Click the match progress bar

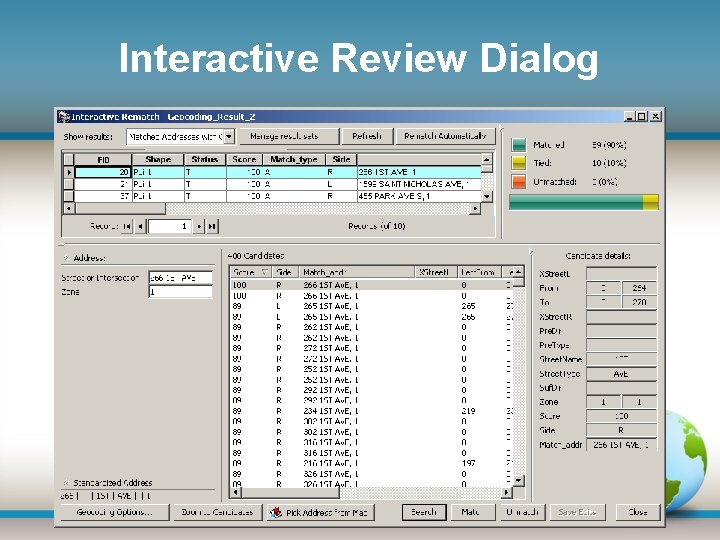coord(584,202)
